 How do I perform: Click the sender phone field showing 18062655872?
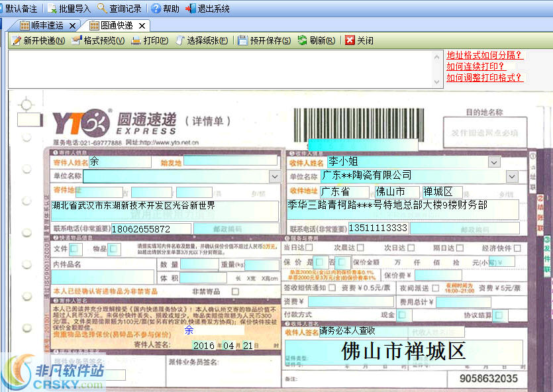pyautogui.click(x=152, y=230)
